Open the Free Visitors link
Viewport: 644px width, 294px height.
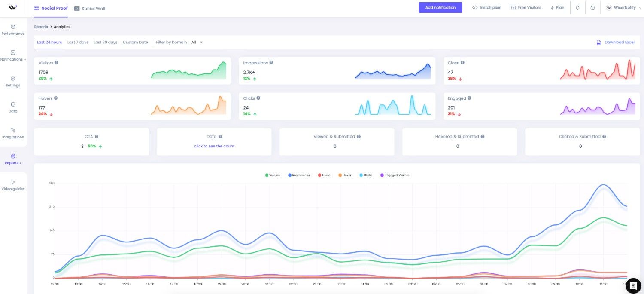tap(526, 8)
